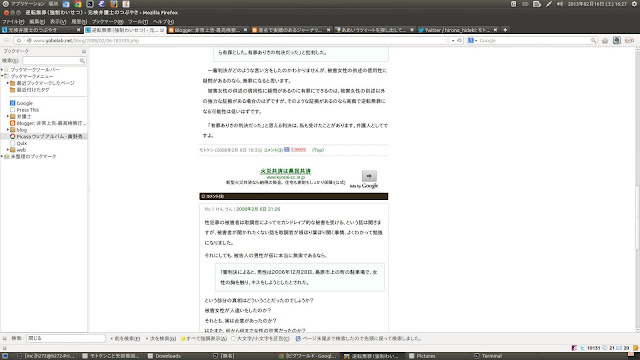Screen dimensions: 640x360
Task: Collapse ブックマークメニュー folder
Action: pos(2,76)
